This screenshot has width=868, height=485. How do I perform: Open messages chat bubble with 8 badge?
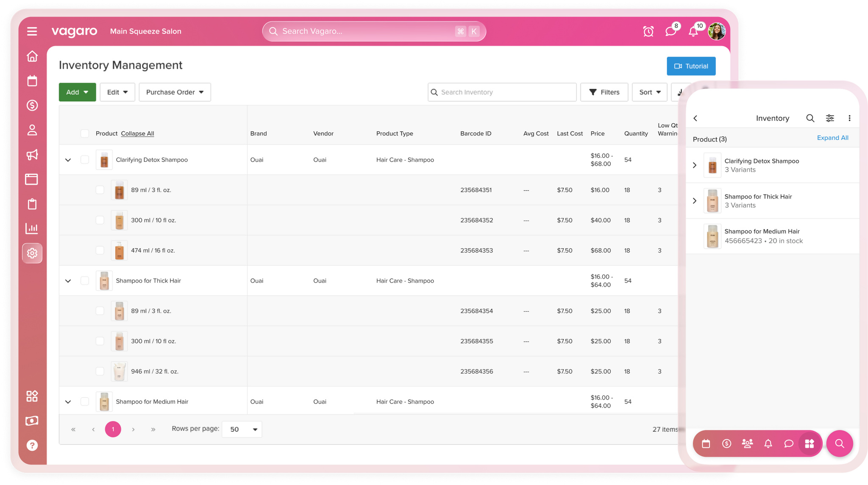click(671, 31)
